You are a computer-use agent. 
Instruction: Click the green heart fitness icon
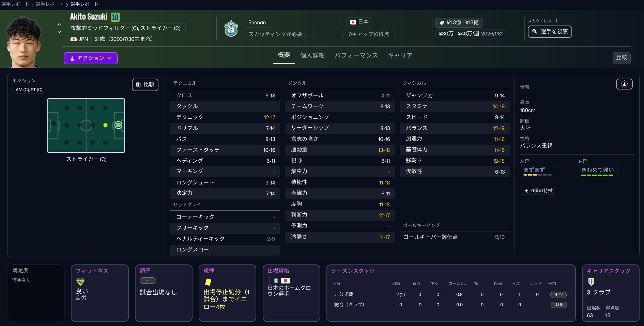coord(80,282)
